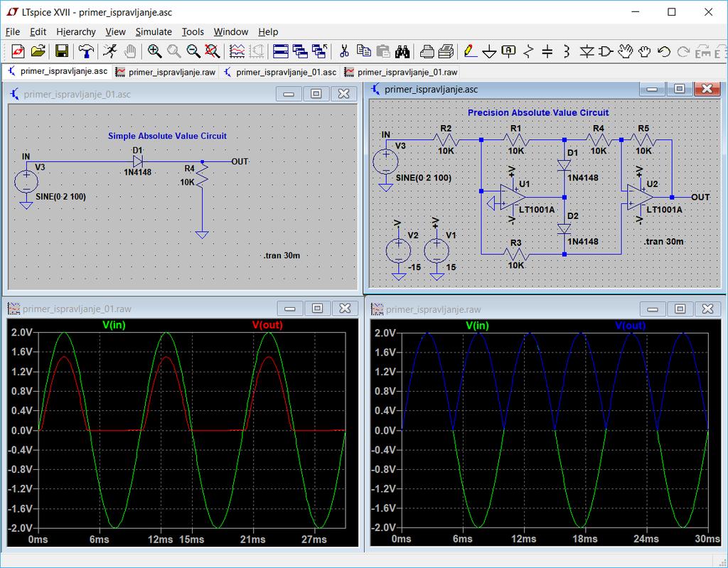Close the primer_ispravljanje.raw plot window
The image size is (728, 568).
[x=707, y=309]
